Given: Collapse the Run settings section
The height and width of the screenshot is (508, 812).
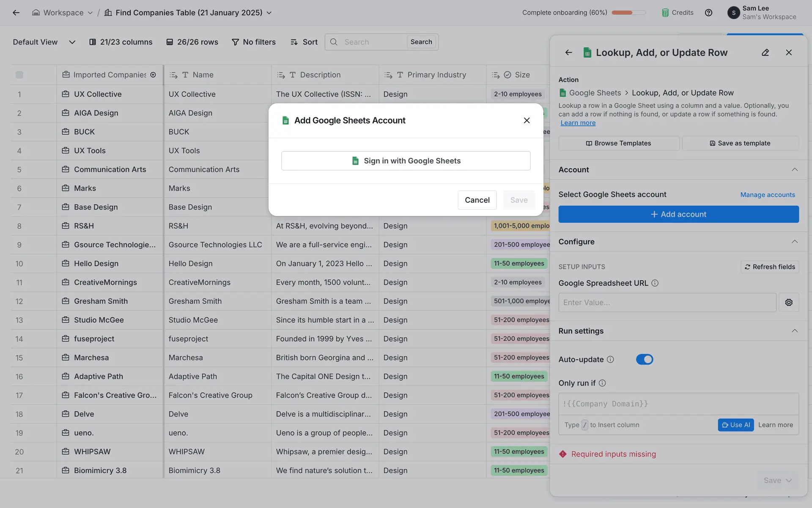Looking at the screenshot, I should click(794, 331).
